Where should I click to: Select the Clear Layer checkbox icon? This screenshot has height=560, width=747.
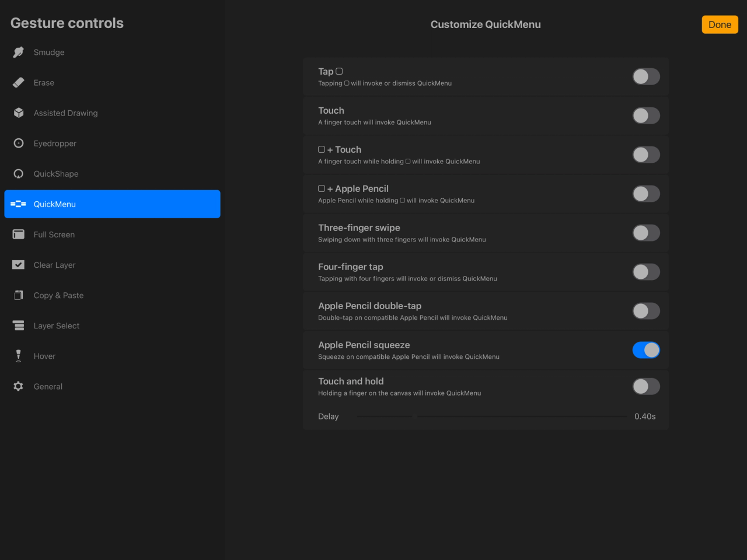click(x=18, y=264)
